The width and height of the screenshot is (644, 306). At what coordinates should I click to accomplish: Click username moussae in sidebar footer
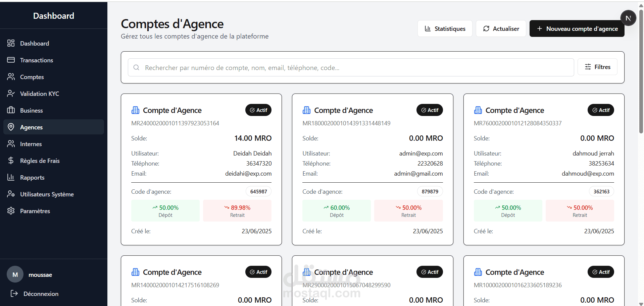(40, 275)
